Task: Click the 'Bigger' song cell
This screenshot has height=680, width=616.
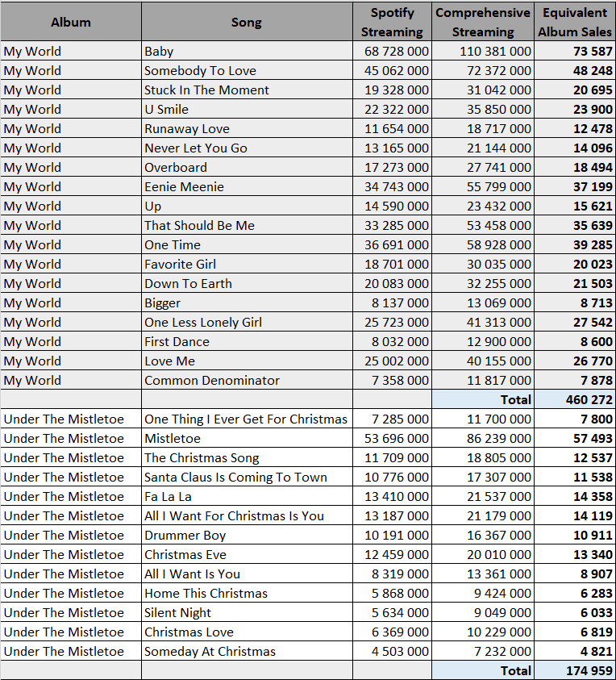Action: pyautogui.click(x=247, y=303)
